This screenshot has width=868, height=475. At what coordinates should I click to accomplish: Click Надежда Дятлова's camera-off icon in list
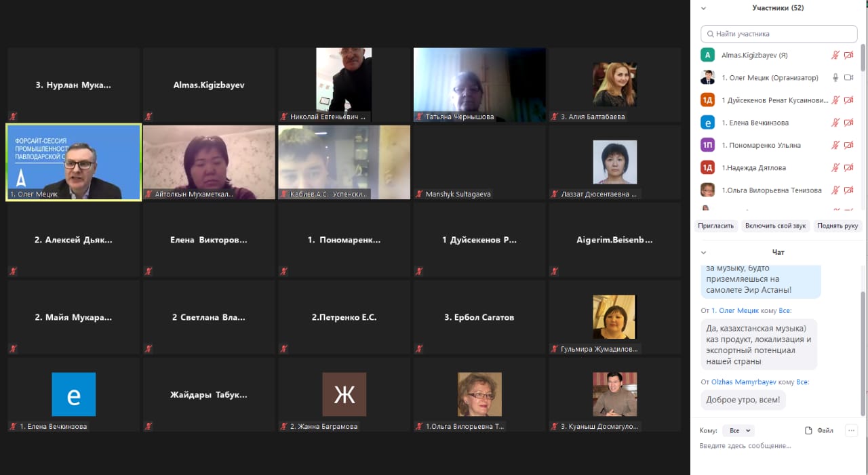[848, 167]
